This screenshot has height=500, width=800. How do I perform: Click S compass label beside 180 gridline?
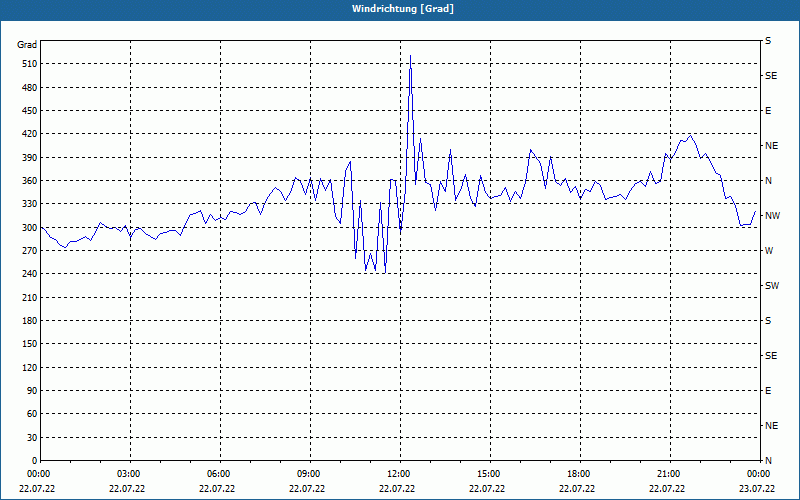point(768,320)
